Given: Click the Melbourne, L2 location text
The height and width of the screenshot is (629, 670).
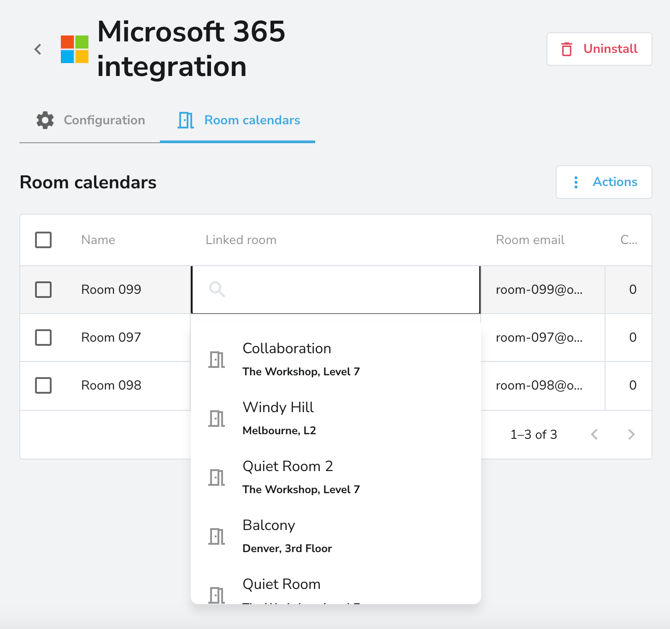Looking at the screenshot, I should (x=279, y=431).
